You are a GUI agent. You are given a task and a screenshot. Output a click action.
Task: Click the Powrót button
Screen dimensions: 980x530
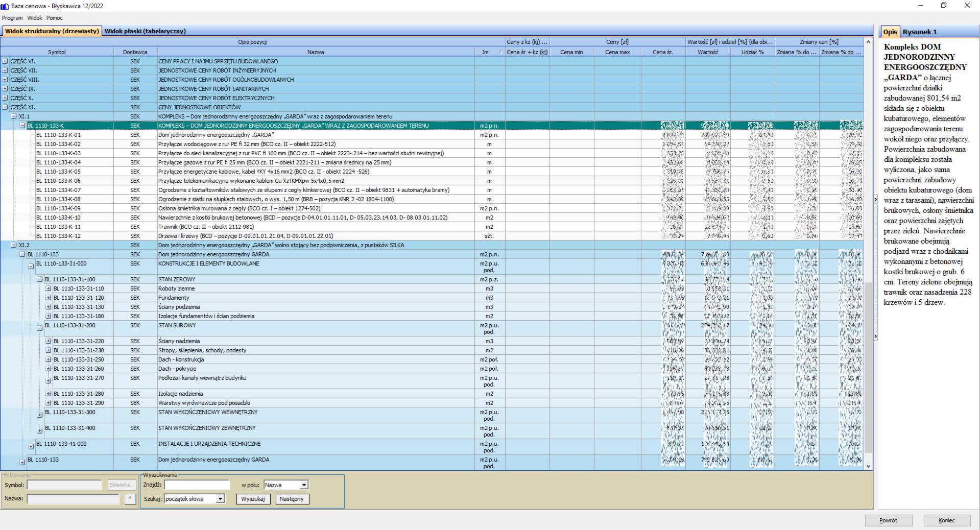click(x=888, y=520)
